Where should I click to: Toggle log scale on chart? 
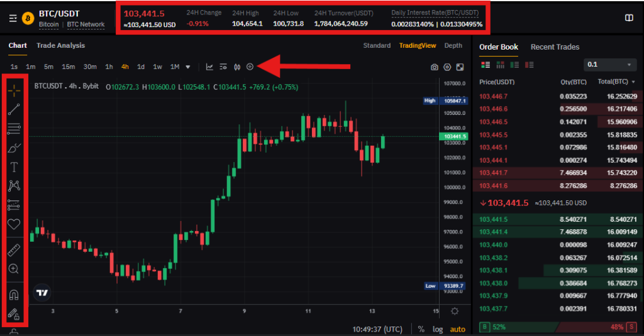pyautogui.click(x=438, y=329)
